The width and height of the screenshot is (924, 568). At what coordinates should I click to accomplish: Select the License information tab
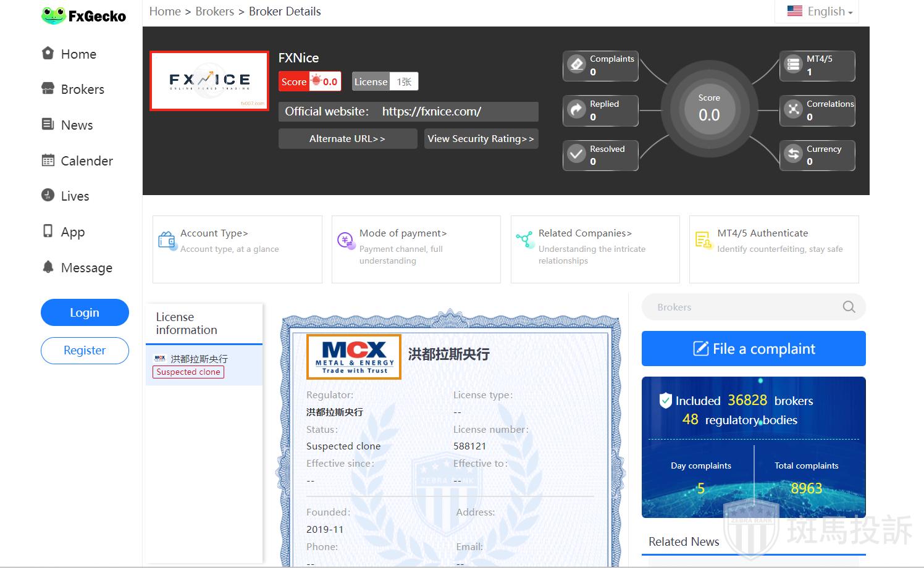(x=186, y=324)
